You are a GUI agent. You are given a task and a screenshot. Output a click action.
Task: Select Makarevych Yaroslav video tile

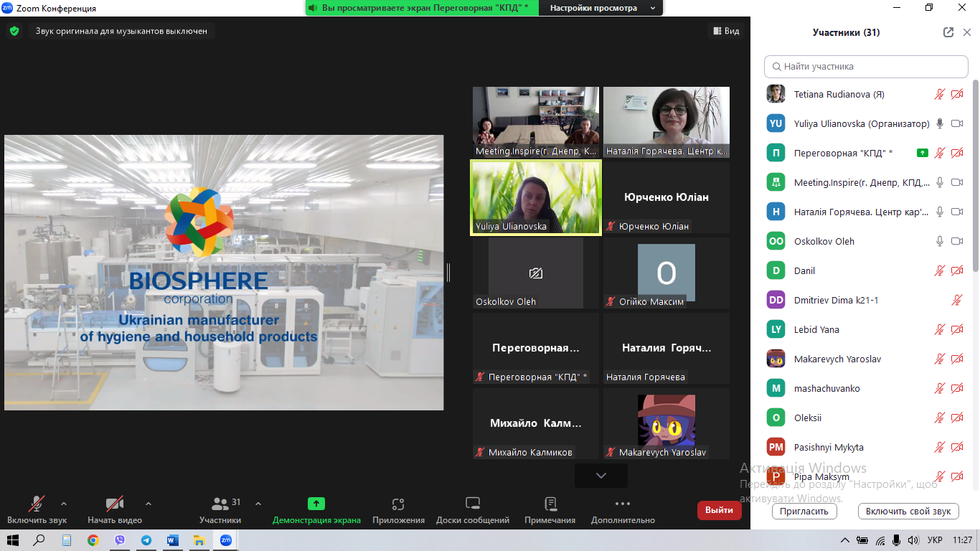(666, 423)
